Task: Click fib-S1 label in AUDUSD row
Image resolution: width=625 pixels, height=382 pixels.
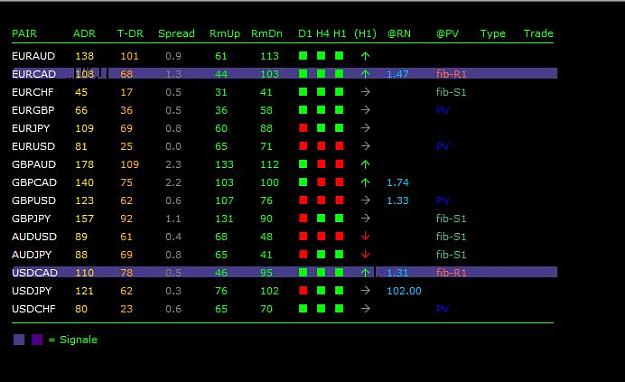Action: coord(451,236)
